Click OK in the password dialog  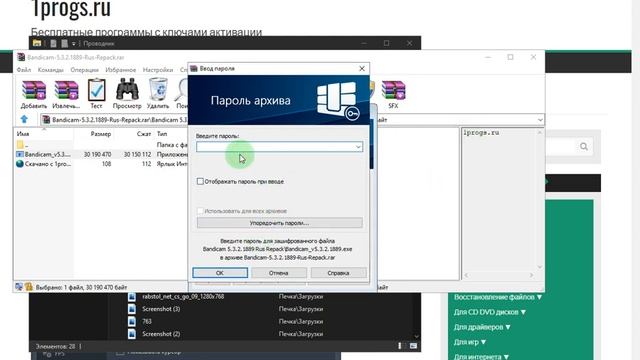click(220, 273)
